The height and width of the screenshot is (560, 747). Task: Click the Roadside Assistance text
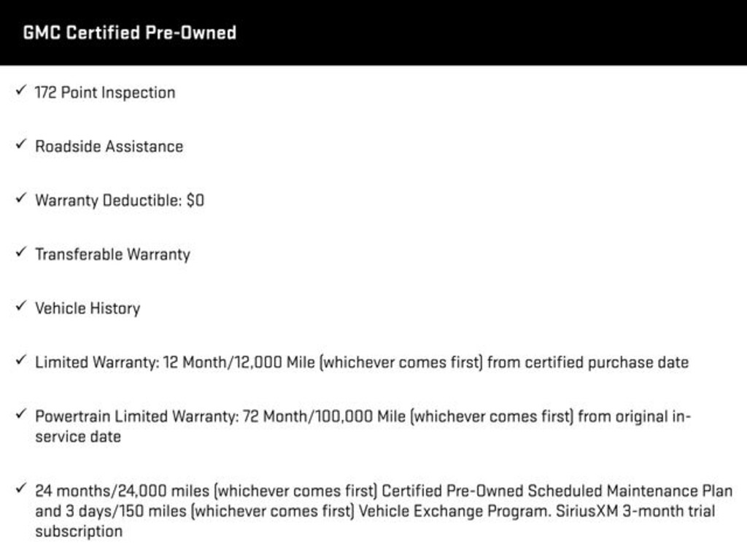(x=109, y=147)
